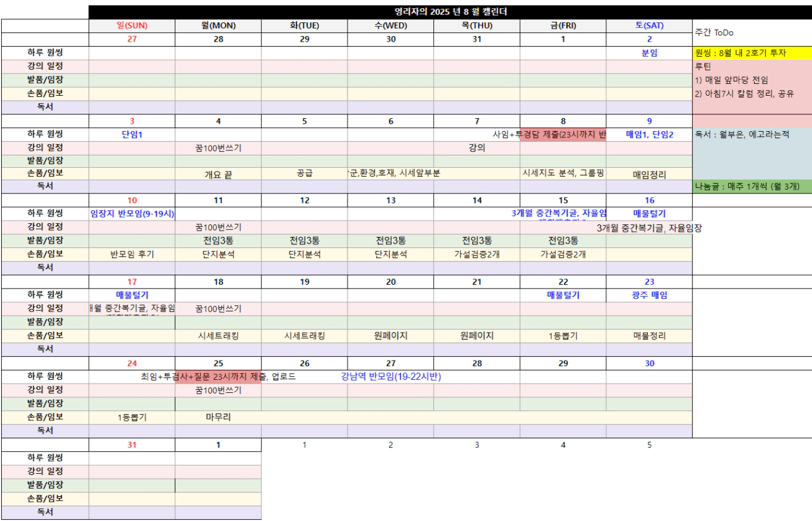Click the '매물정리' cell on Saturday 23
Screen dimensions: 812x521
(649, 336)
